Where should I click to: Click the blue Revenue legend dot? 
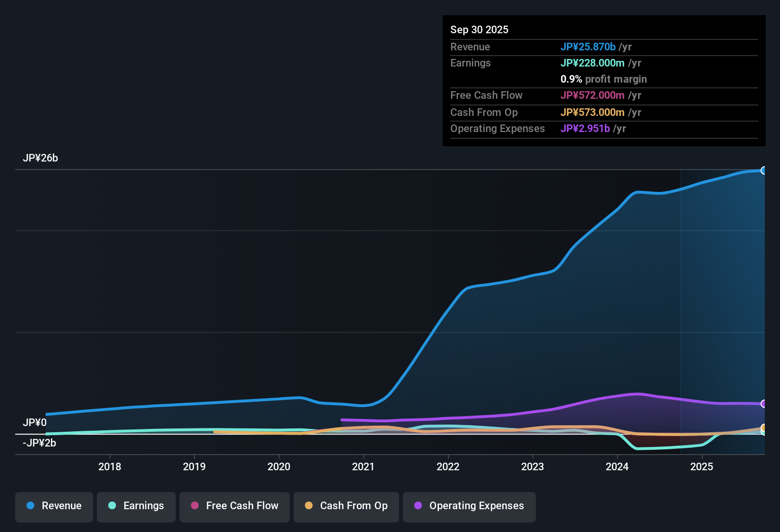click(x=30, y=506)
